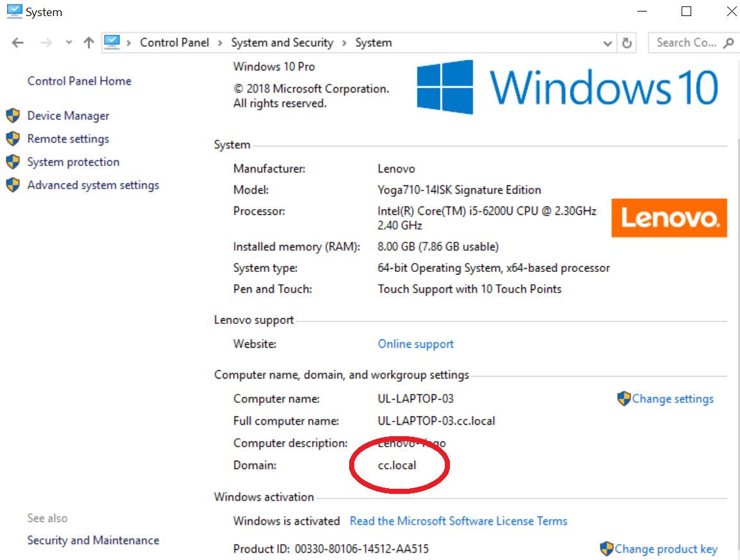Open Advanced system settings
Screen dimensions: 740x560
click(93, 185)
